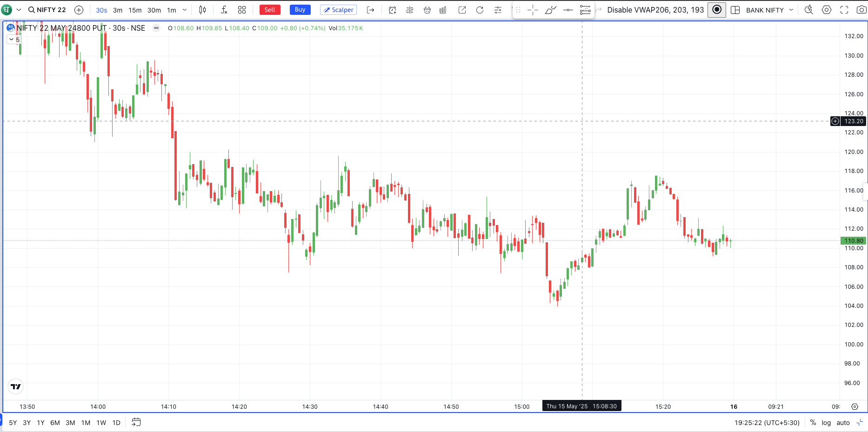
Task: Set date range to 6M
Action: pyautogui.click(x=55, y=423)
